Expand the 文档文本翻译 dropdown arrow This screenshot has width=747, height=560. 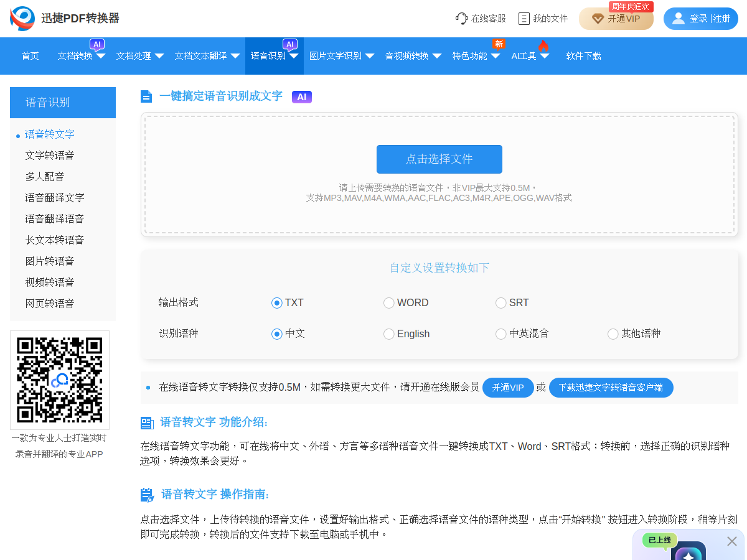(x=235, y=56)
